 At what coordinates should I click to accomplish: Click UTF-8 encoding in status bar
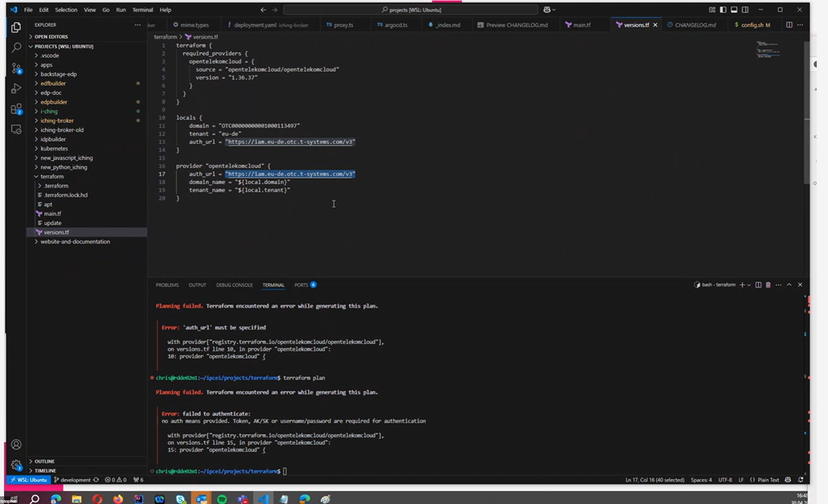[x=725, y=480]
